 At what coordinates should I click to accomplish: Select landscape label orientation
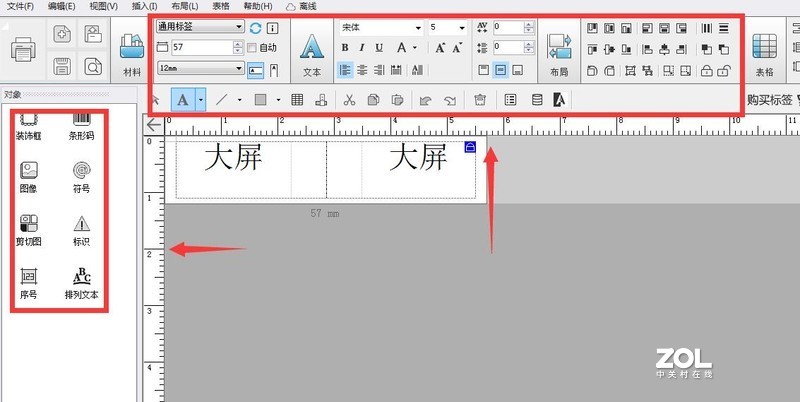pyautogui.click(x=256, y=70)
